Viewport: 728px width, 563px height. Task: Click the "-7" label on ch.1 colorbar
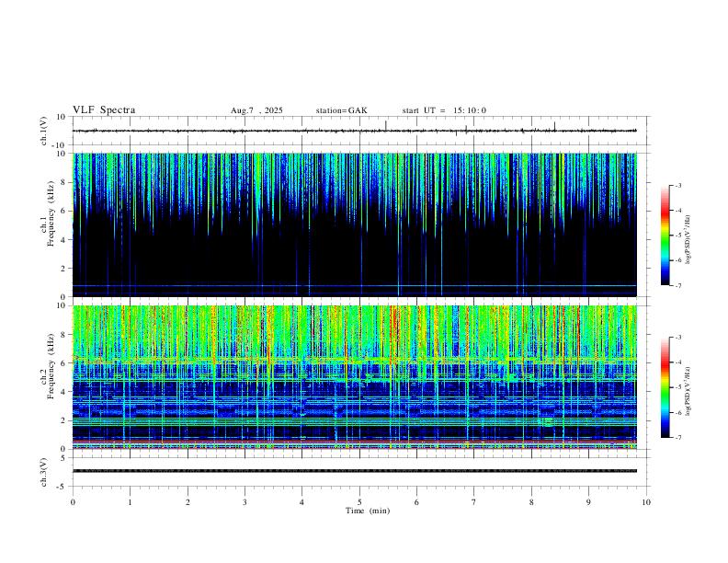click(677, 286)
